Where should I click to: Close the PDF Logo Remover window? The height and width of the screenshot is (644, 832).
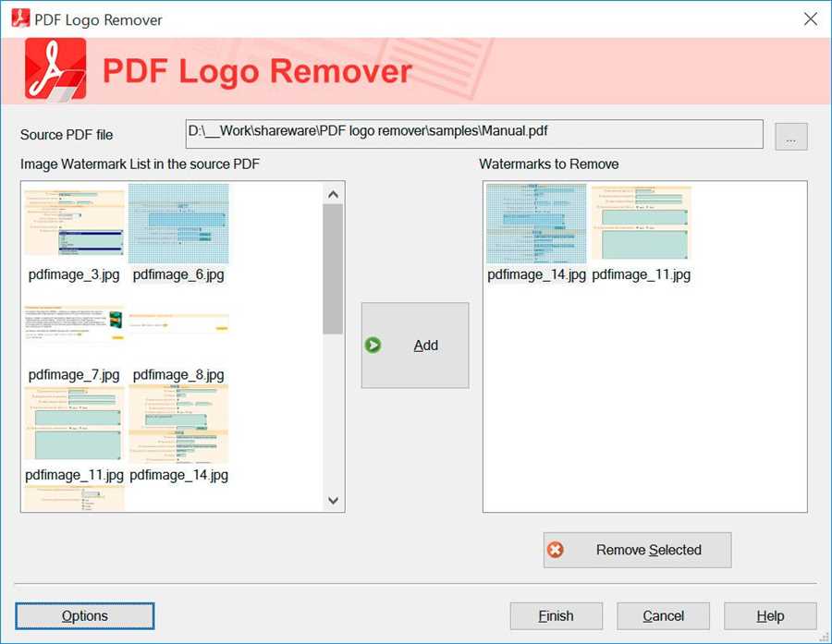click(810, 19)
